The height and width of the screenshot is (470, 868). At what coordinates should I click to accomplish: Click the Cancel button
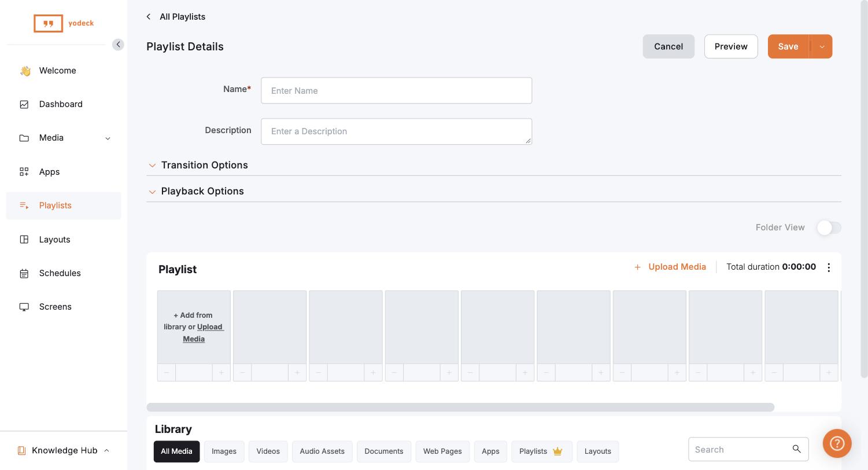[668, 47]
